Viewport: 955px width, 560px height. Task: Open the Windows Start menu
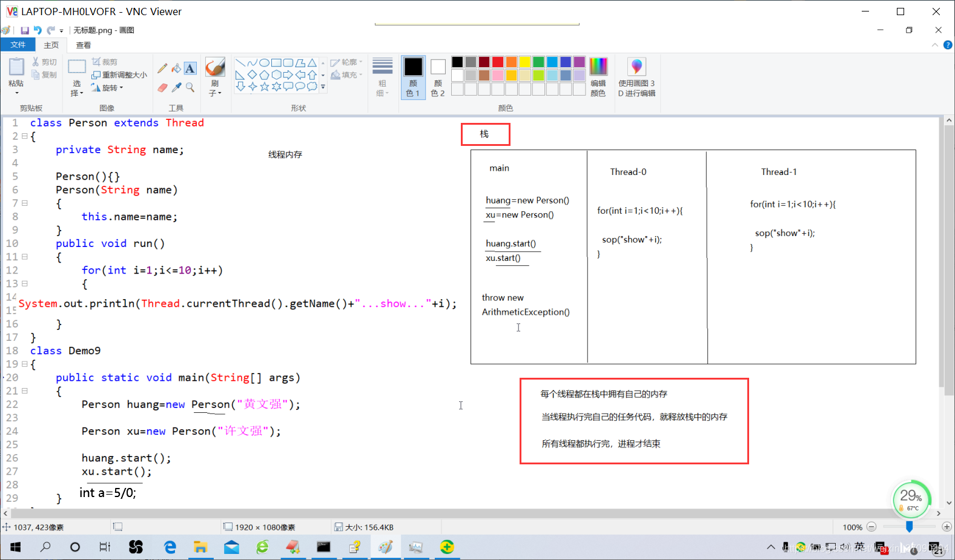click(x=15, y=547)
